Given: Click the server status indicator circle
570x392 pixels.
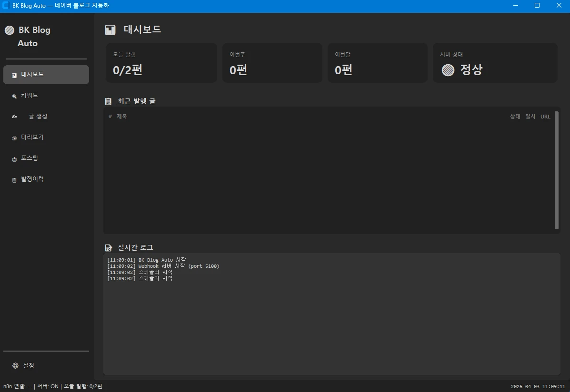Looking at the screenshot, I should [x=448, y=70].
